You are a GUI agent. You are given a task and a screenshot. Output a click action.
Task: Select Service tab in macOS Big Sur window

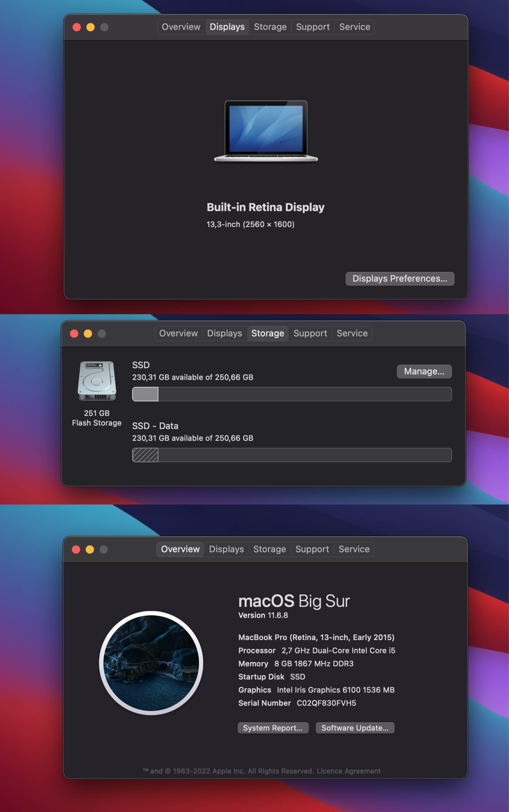[354, 549]
